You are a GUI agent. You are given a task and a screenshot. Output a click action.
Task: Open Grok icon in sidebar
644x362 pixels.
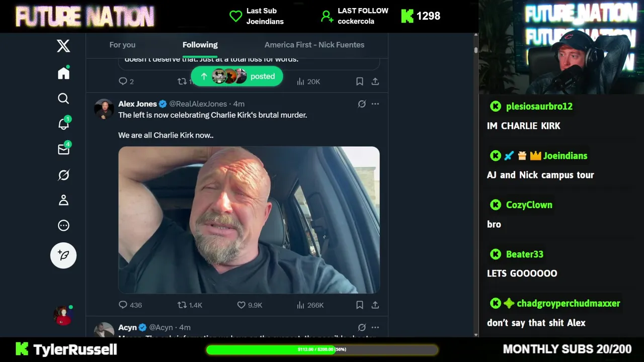pyautogui.click(x=63, y=175)
